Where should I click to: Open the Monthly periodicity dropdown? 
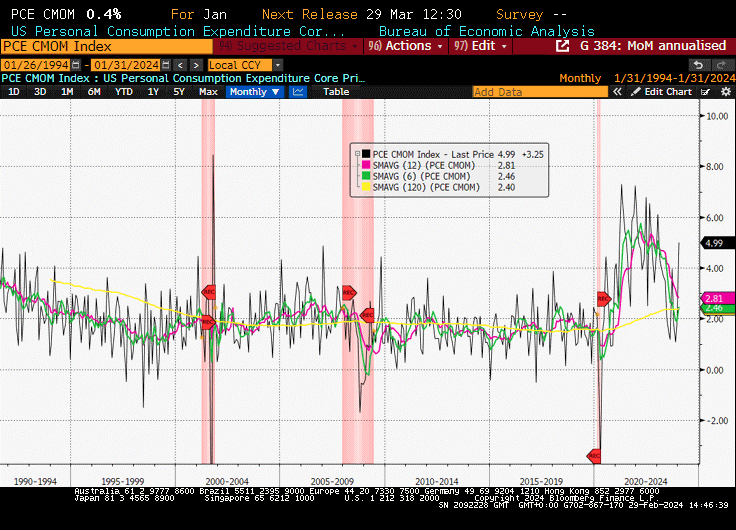[254, 92]
